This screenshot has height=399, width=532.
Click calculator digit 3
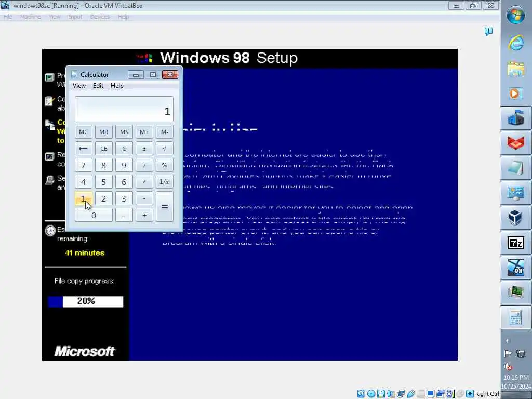point(124,198)
